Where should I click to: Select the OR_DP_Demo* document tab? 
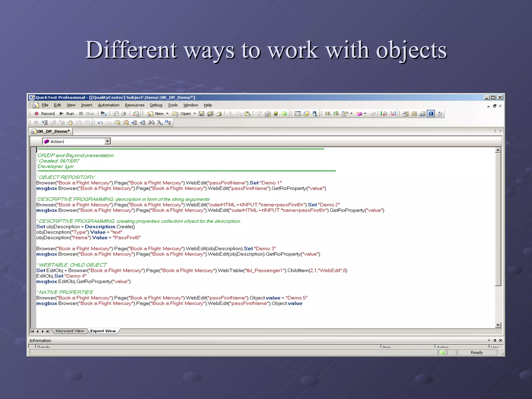51,131
